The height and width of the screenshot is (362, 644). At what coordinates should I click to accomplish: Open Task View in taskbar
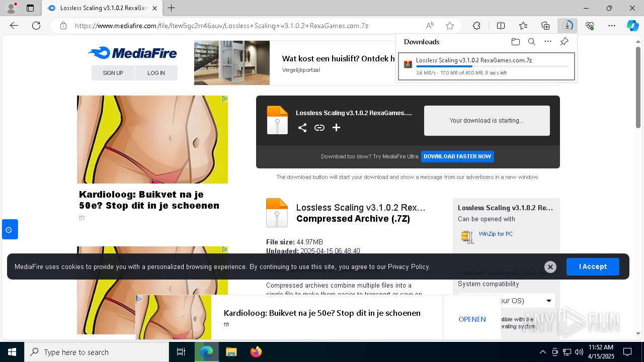[181, 352]
